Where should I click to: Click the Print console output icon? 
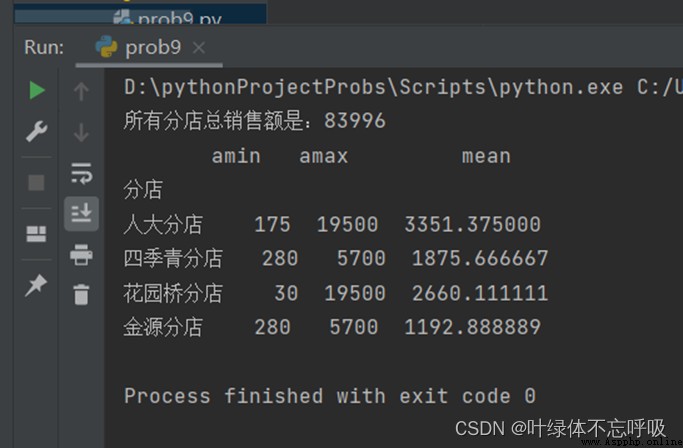(x=81, y=255)
